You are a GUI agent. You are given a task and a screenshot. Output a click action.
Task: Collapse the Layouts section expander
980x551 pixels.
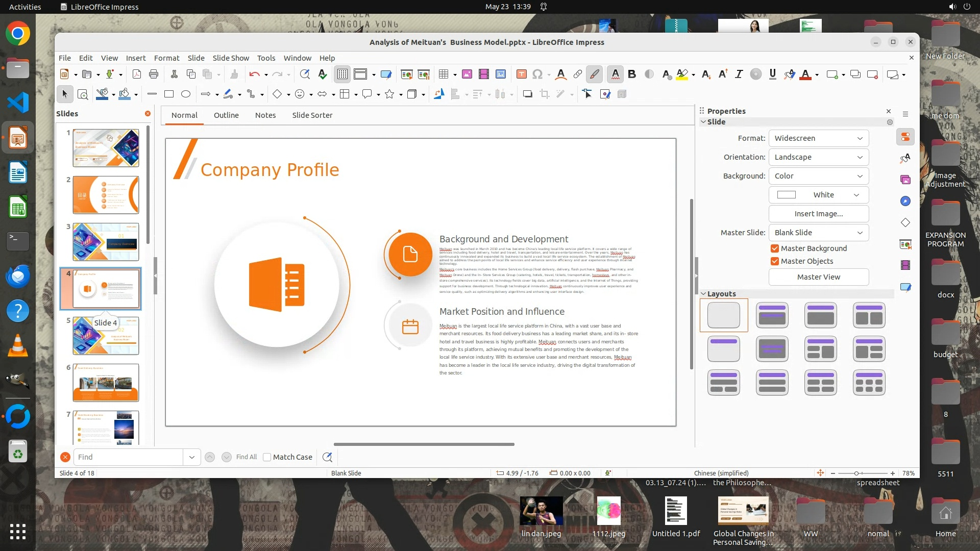(703, 294)
